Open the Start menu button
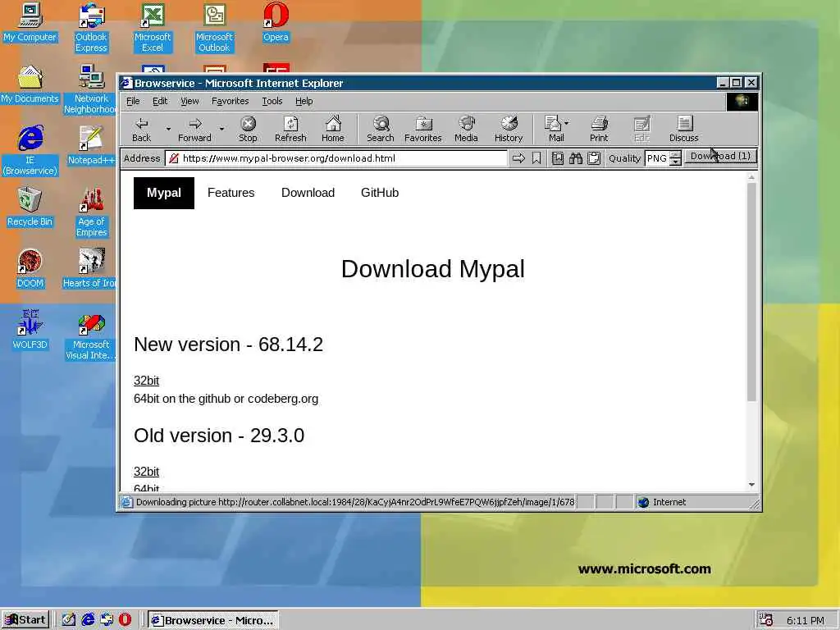 [x=25, y=620]
